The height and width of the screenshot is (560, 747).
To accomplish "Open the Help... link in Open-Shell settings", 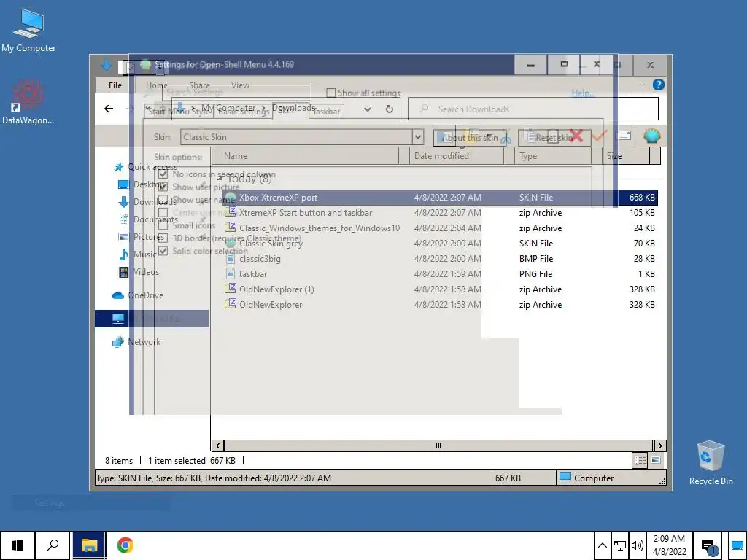I will click(x=583, y=93).
